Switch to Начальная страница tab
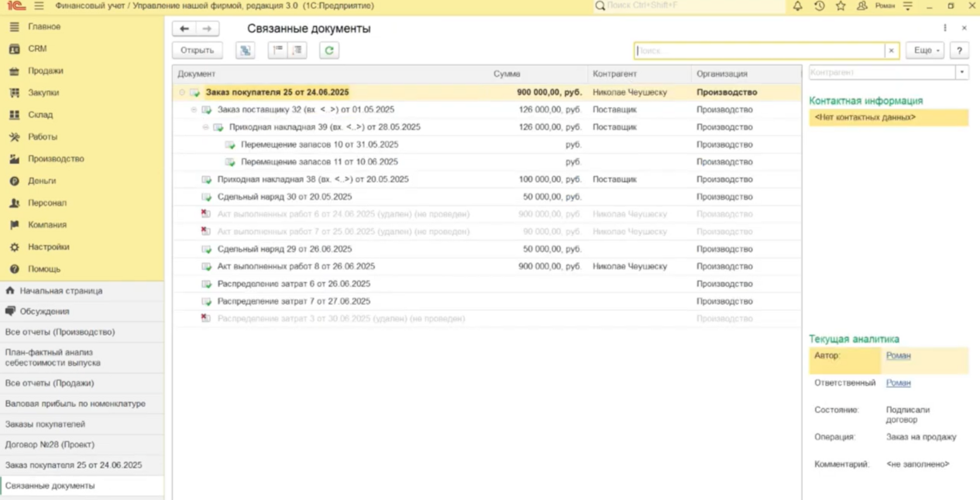This screenshot has width=980, height=500. click(82, 291)
